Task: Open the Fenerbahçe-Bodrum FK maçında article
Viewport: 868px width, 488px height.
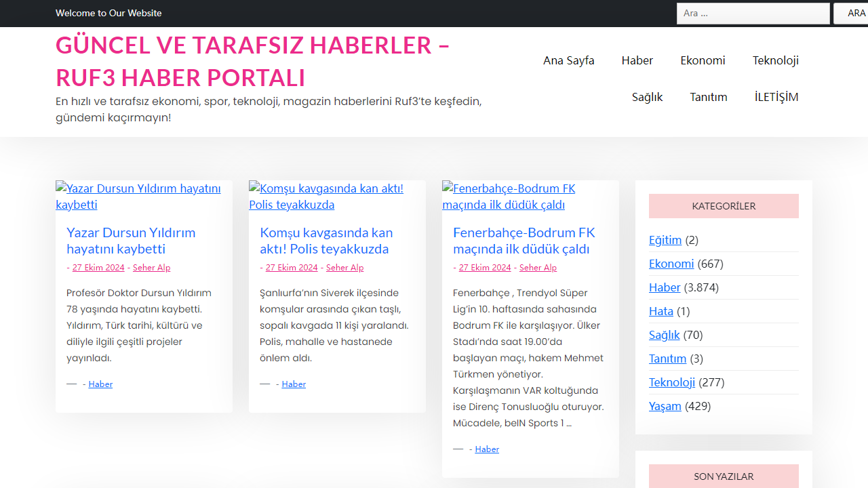Action: (x=524, y=241)
